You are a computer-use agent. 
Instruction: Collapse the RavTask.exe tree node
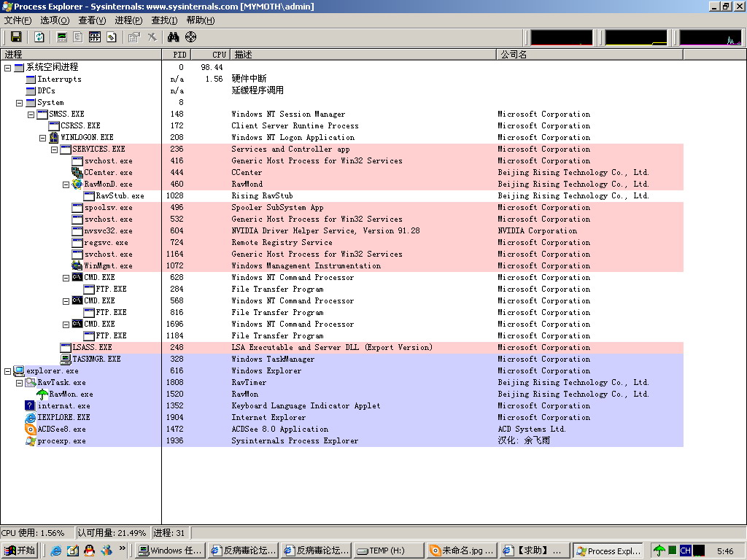[19, 383]
